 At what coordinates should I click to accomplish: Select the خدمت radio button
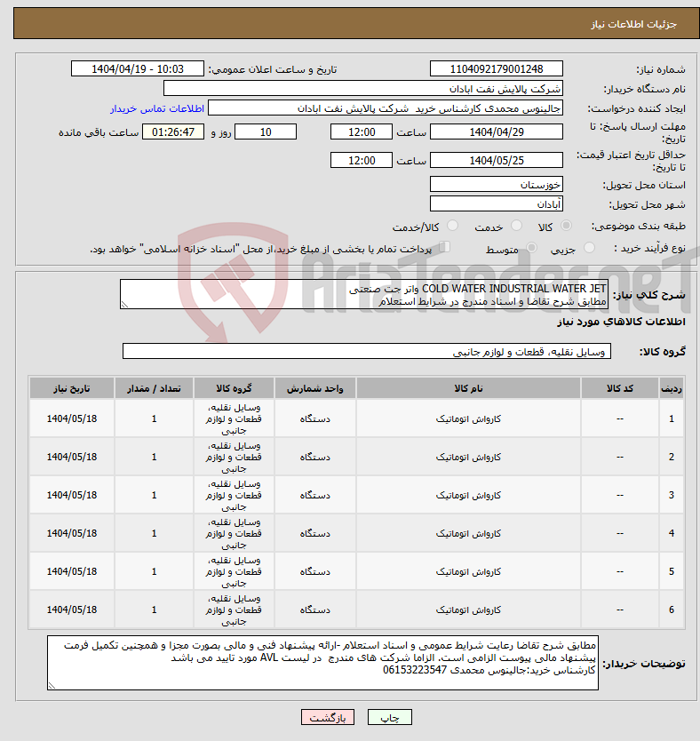point(517,226)
